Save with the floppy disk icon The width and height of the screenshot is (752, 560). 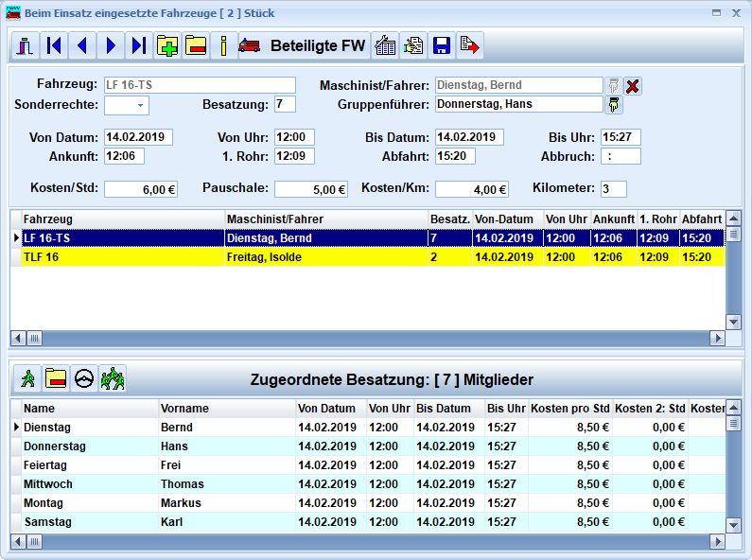click(x=441, y=46)
